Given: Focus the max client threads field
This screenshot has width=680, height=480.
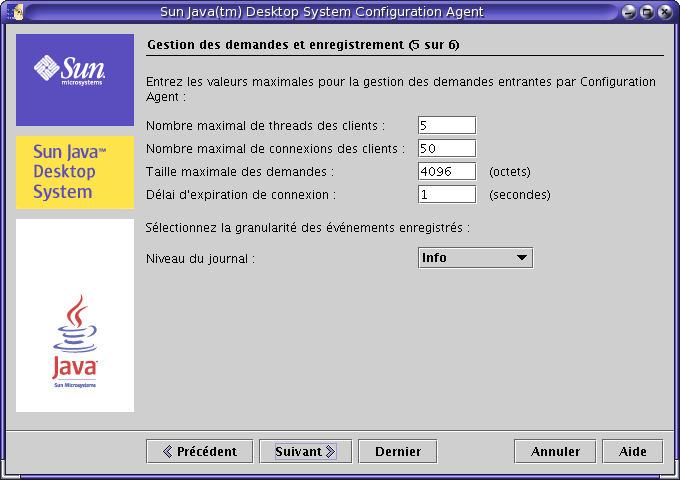Looking at the screenshot, I should pos(447,125).
